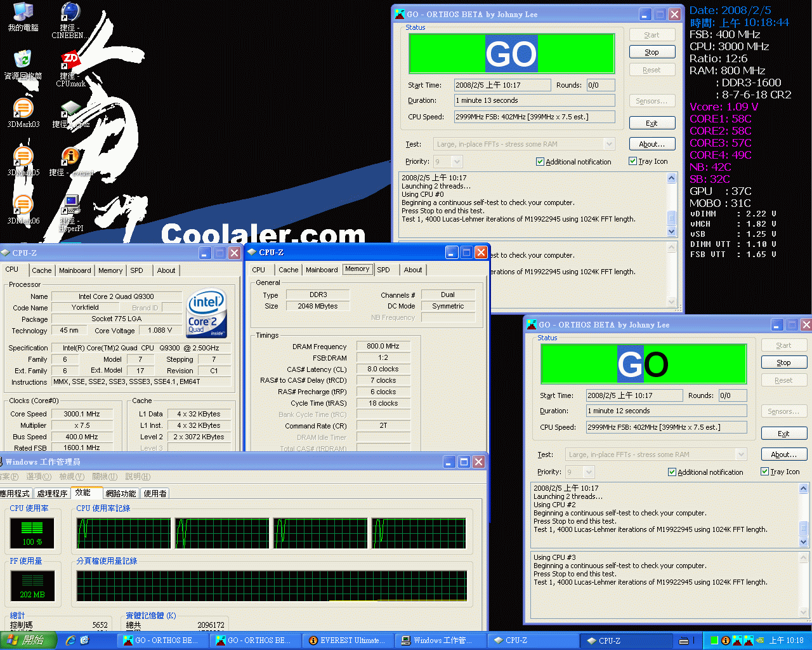Toggle Additional notification in lower ORTHOS window

click(705, 472)
